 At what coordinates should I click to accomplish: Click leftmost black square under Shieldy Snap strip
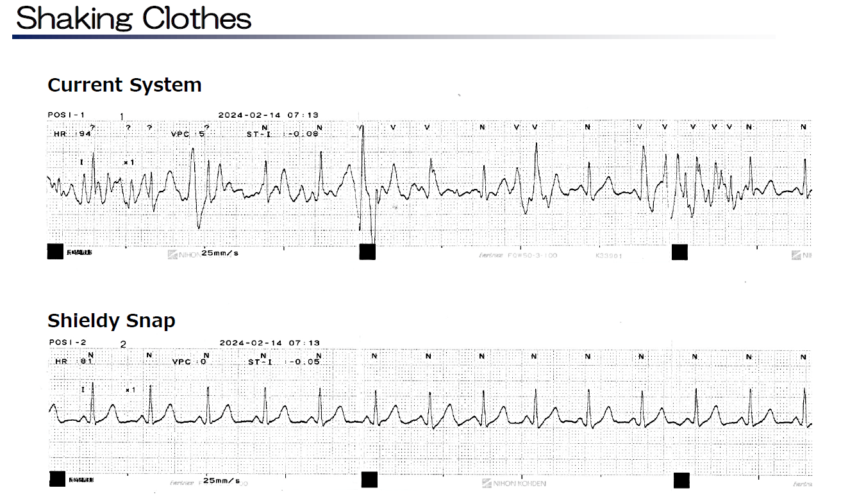pos(58,479)
